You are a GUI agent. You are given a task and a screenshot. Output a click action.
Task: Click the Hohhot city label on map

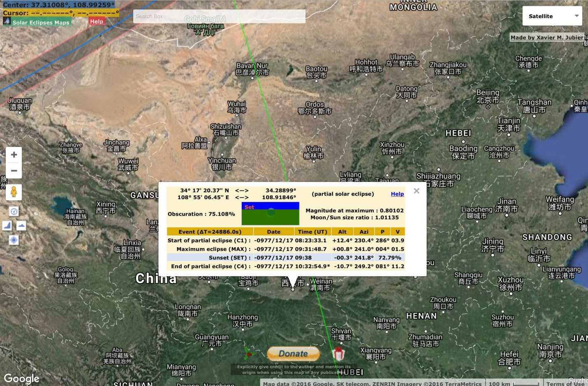366,65
